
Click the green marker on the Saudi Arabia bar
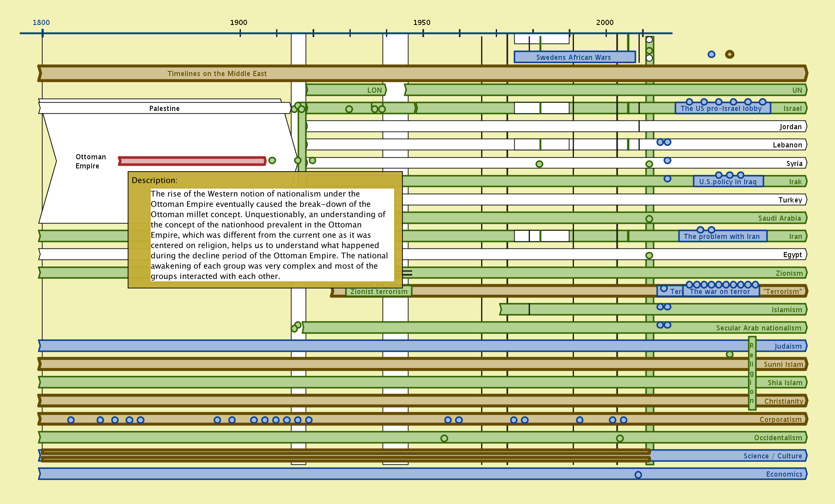(649, 219)
